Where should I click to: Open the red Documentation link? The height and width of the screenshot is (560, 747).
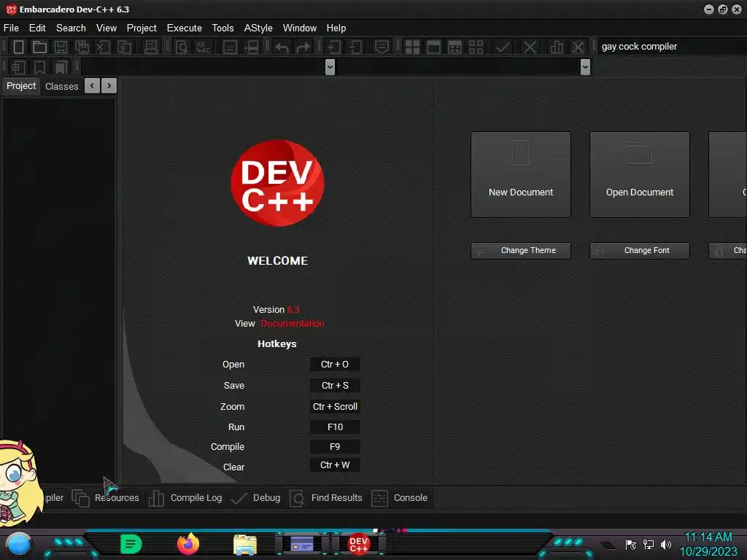coord(293,323)
